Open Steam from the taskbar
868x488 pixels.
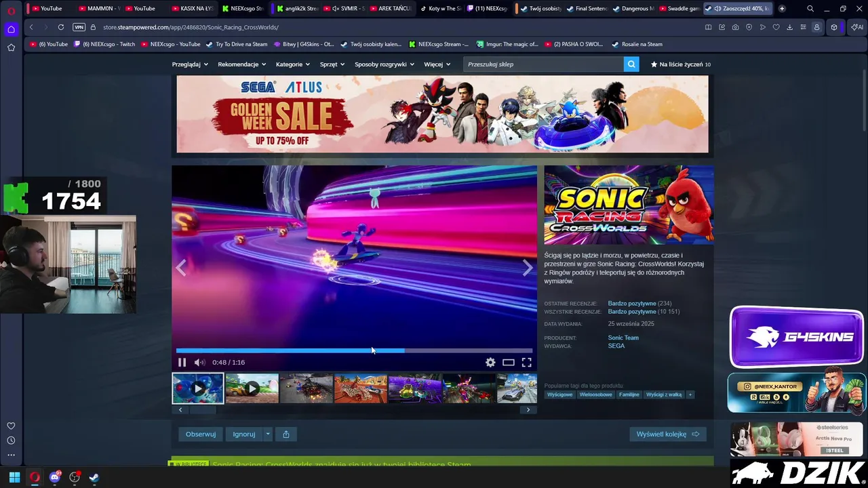94,477
